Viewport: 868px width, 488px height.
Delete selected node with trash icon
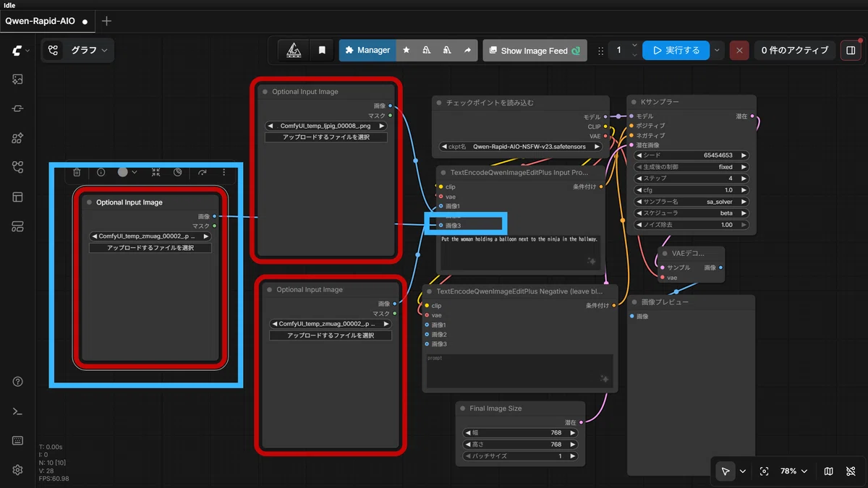pyautogui.click(x=77, y=172)
